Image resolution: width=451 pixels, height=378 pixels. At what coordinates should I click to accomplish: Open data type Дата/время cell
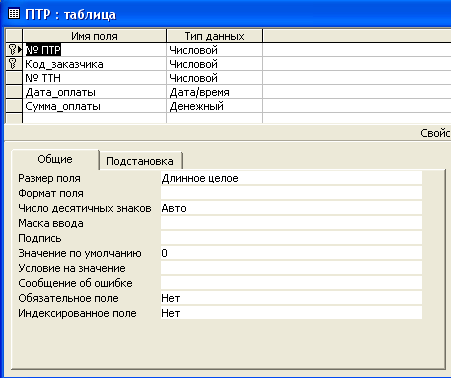point(214,92)
